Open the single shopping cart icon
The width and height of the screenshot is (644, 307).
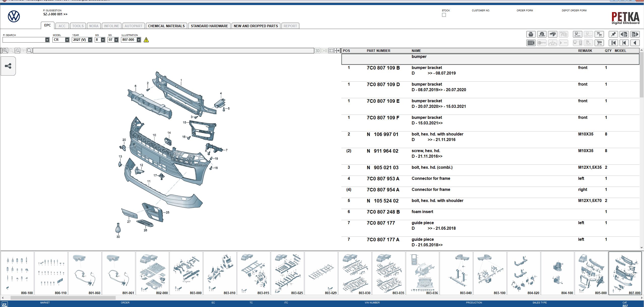(x=599, y=43)
